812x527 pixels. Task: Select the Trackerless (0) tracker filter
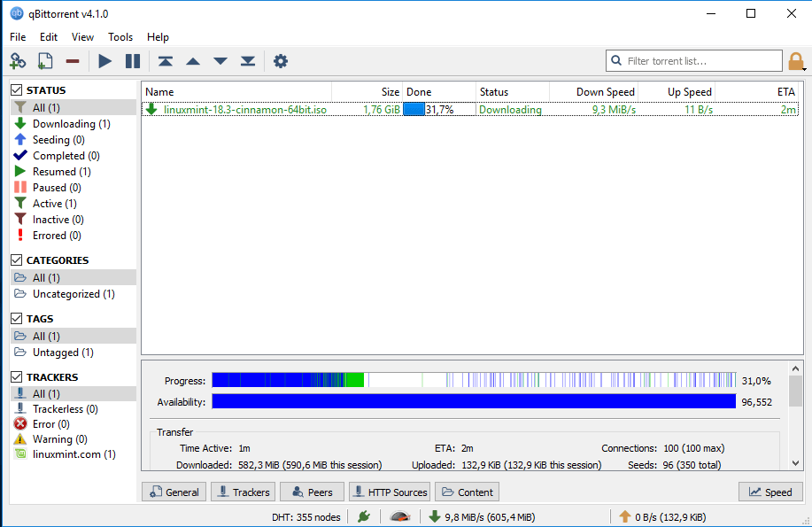[x=73, y=409]
